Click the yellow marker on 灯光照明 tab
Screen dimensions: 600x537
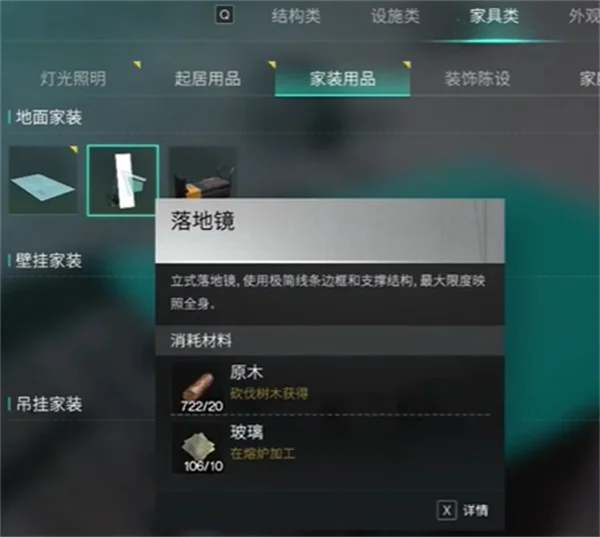[x=137, y=64]
